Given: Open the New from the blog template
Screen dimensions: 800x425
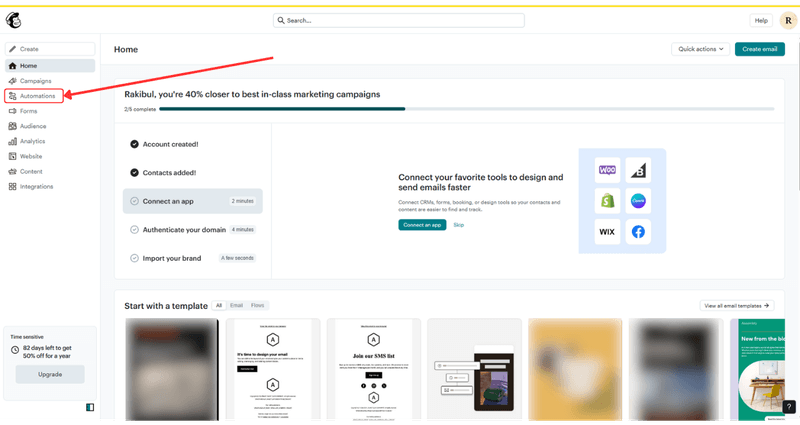Looking at the screenshot, I should [757, 370].
